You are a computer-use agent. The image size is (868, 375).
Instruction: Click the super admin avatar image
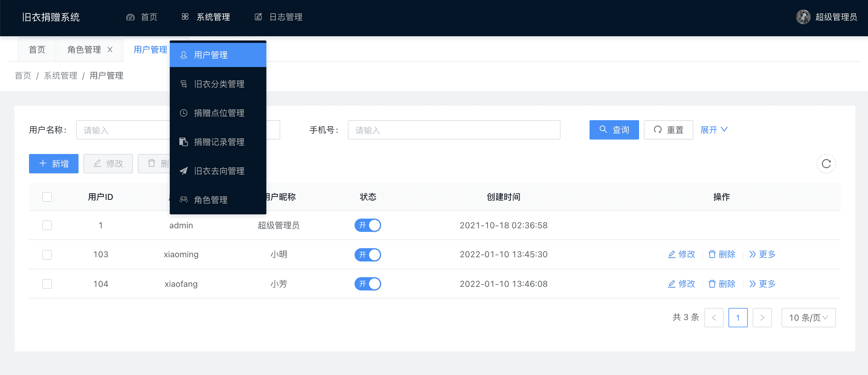[803, 17]
